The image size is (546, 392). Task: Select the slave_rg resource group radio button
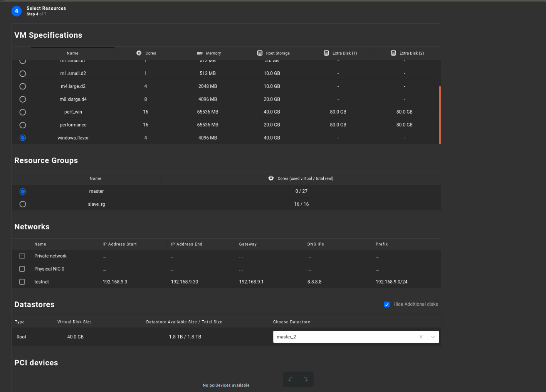click(x=23, y=204)
